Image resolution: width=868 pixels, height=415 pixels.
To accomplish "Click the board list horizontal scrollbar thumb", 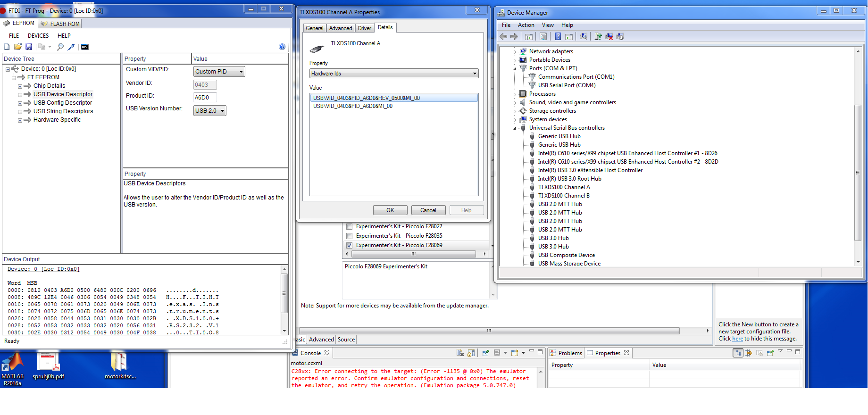I will pyautogui.click(x=413, y=254).
